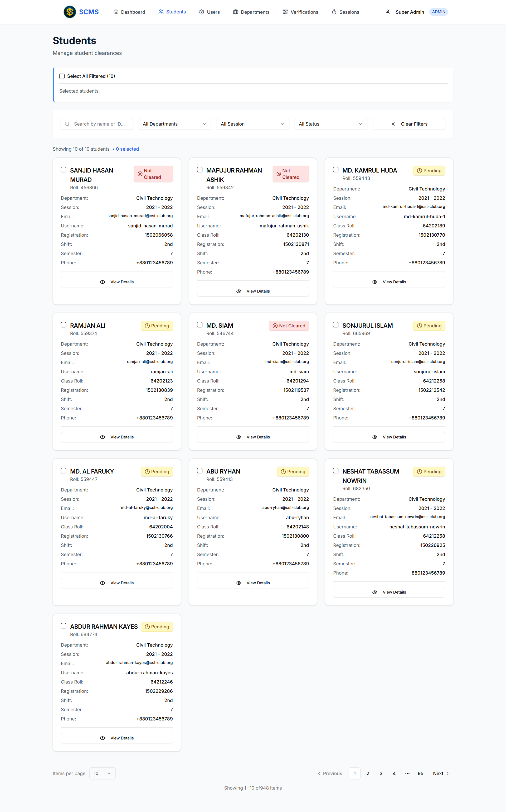
Task: Click the Users gear icon
Action: [201, 12]
